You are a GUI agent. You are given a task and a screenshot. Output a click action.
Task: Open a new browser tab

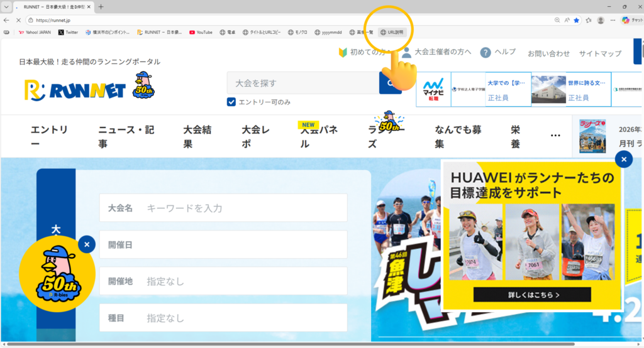(x=101, y=6)
